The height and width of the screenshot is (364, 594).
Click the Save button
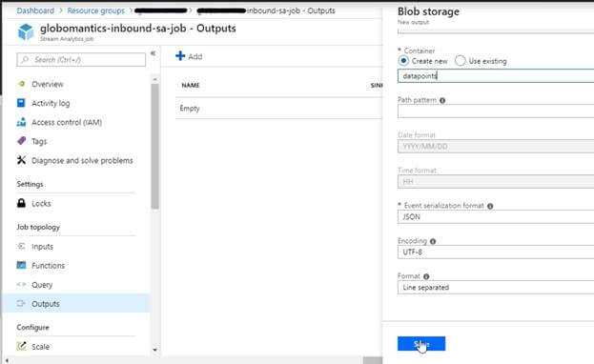click(421, 344)
